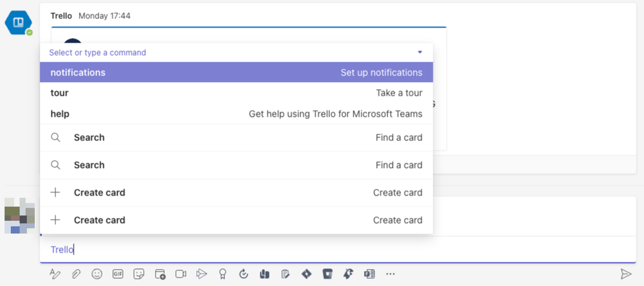
Task: Open the Jira diamond icon
Action: point(306,274)
